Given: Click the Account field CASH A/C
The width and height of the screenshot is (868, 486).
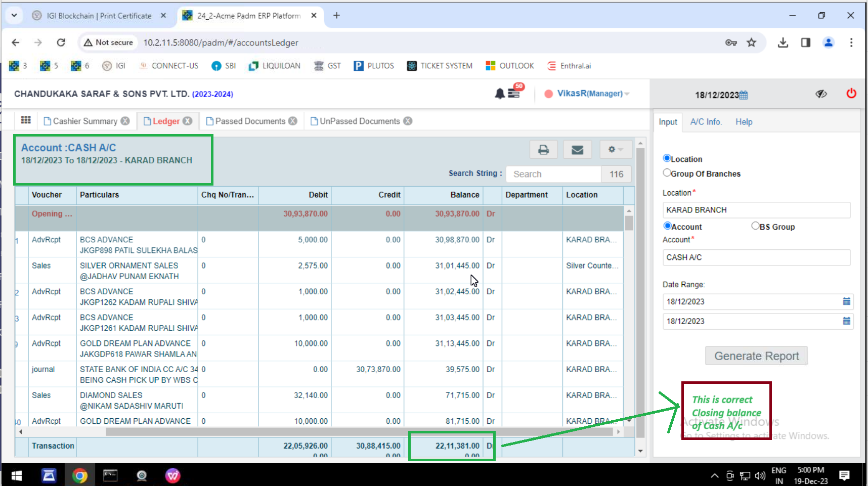Looking at the screenshot, I should 756,257.
